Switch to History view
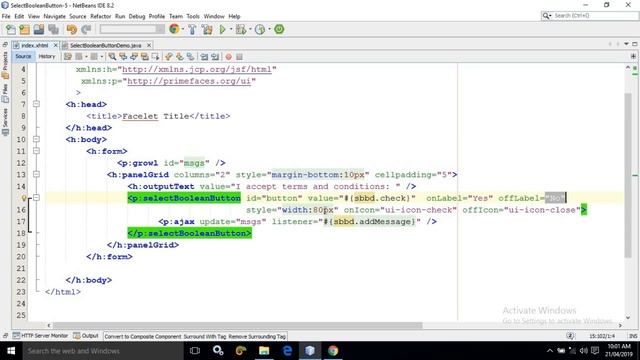The image size is (640, 360). tap(47, 57)
